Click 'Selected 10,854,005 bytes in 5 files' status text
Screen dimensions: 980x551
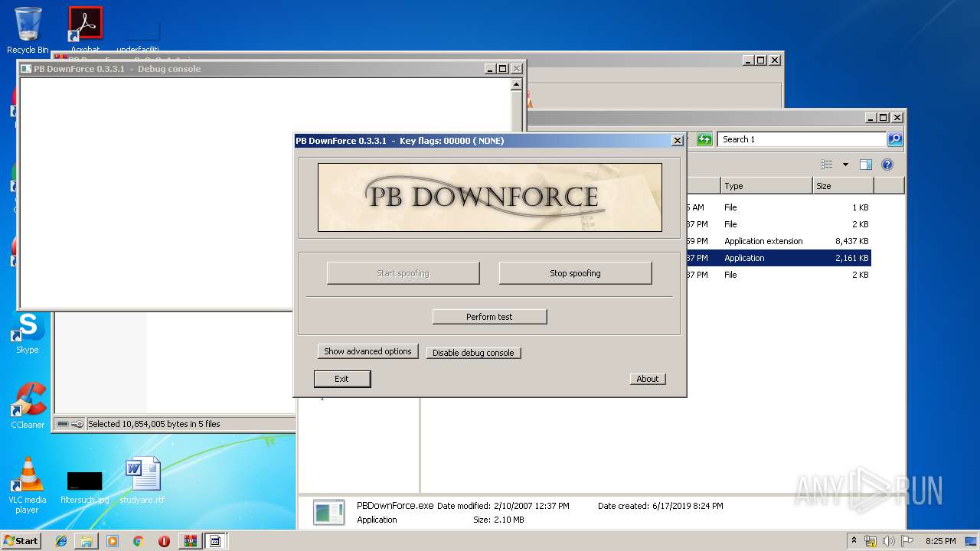[x=154, y=424]
